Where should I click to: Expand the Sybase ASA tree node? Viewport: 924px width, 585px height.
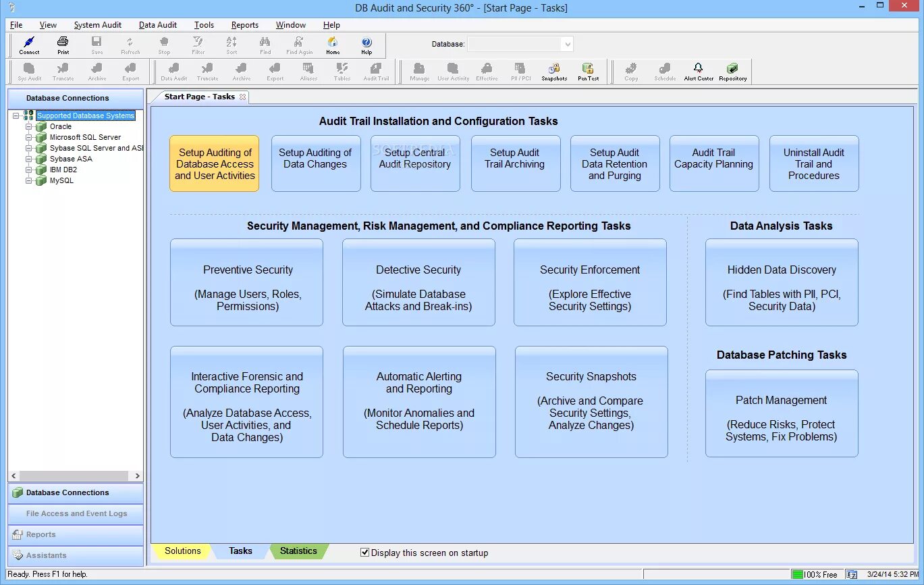[29, 159]
